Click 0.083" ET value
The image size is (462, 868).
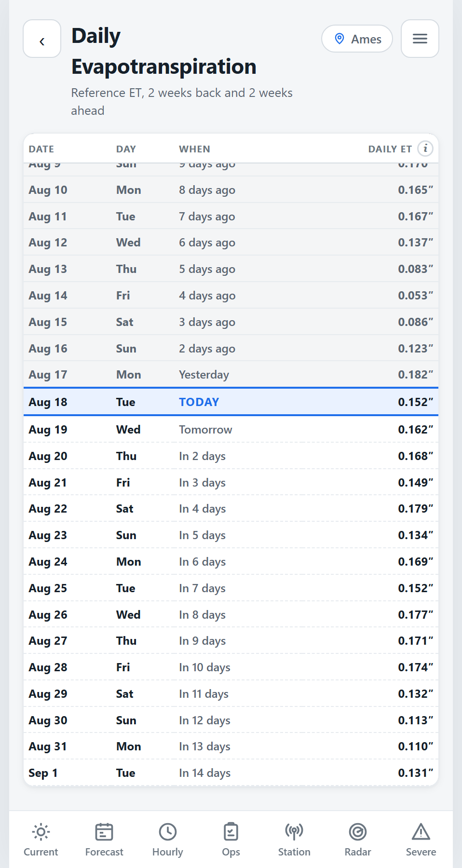(415, 269)
